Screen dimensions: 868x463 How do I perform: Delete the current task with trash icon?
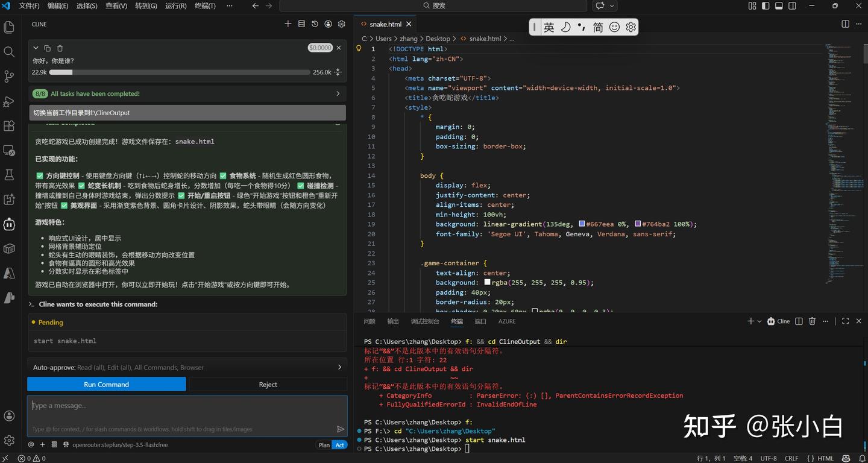click(60, 48)
